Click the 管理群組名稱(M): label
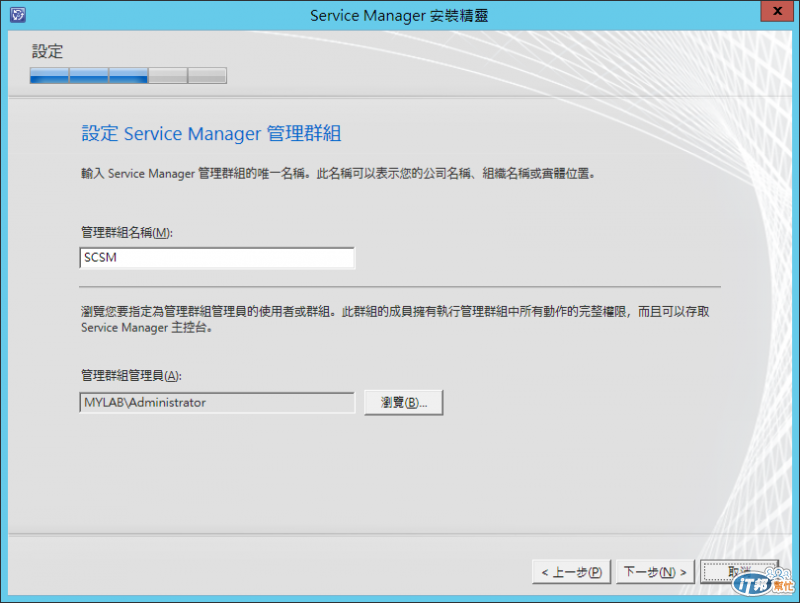 (127, 233)
